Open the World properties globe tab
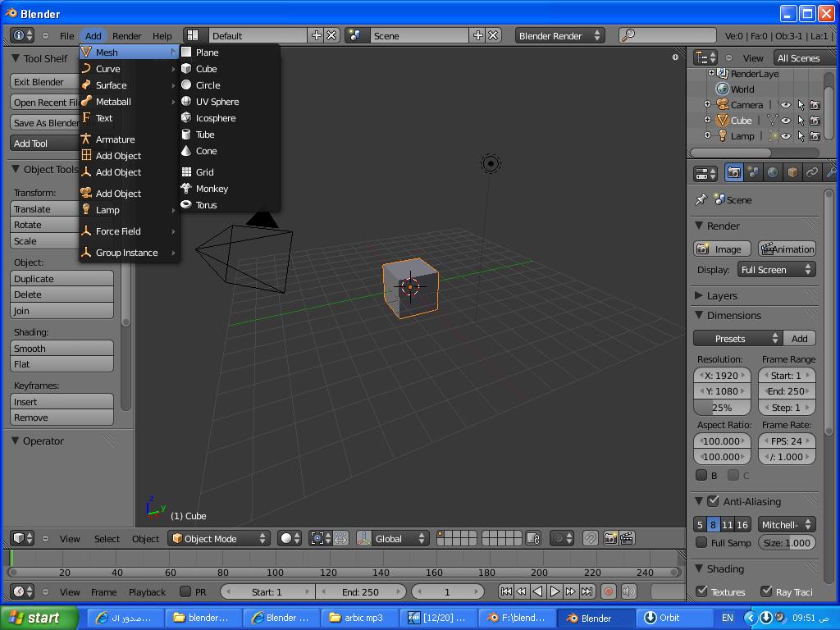The height and width of the screenshot is (630, 840). coord(773,172)
